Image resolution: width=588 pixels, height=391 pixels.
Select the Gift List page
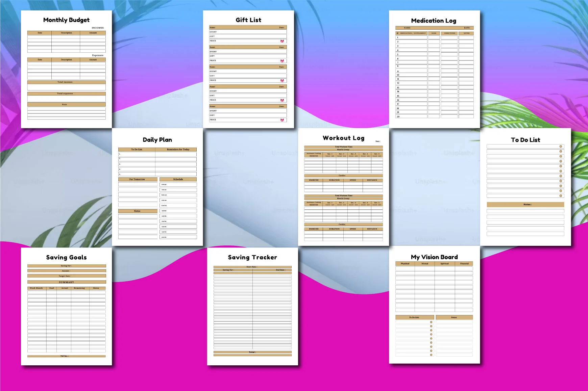248,69
